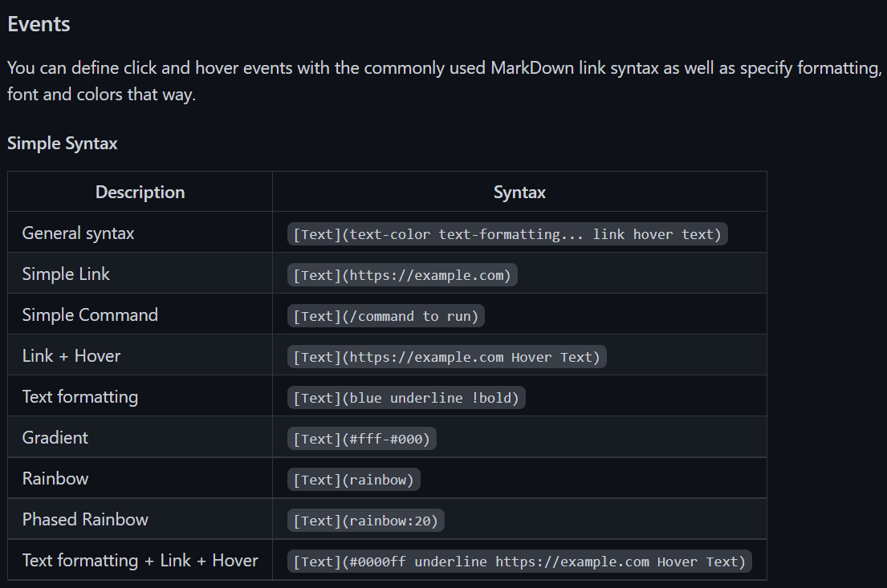Click the Simple Syntax subheading
The height and width of the screenshot is (588, 887).
click(x=63, y=143)
